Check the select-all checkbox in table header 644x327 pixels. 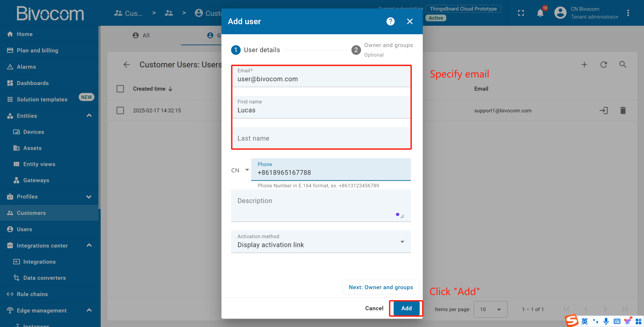tap(120, 89)
